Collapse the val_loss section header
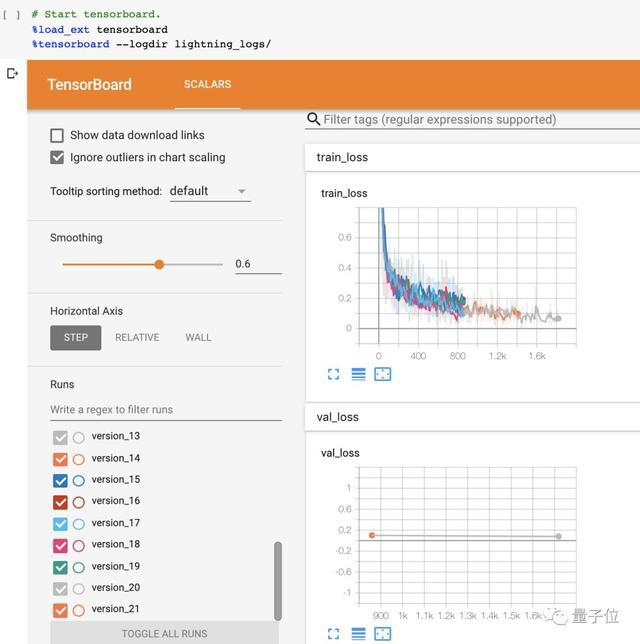 [337, 417]
